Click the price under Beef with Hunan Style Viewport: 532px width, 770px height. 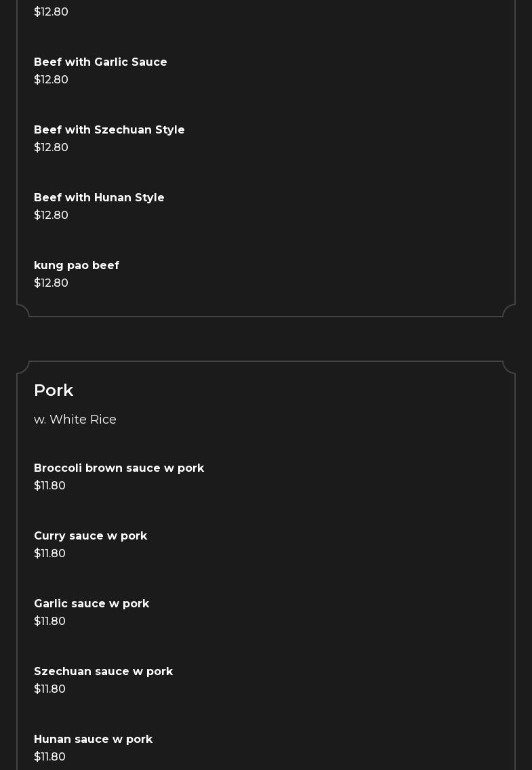click(x=51, y=215)
